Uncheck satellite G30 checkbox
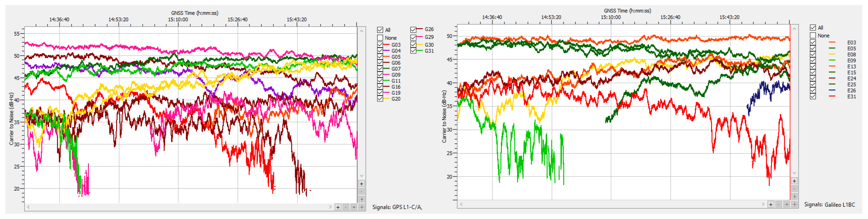 click(x=413, y=45)
